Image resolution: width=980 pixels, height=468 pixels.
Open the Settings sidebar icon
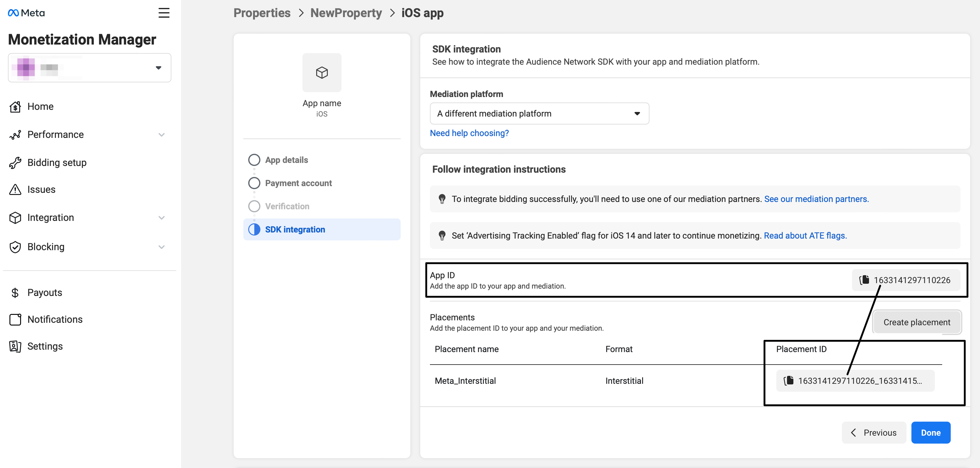(15, 346)
